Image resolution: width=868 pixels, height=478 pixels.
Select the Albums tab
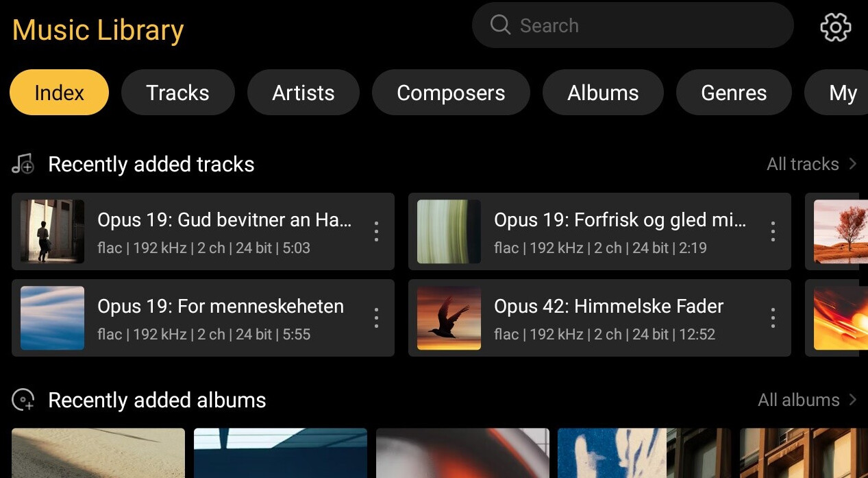click(x=602, y=93)
